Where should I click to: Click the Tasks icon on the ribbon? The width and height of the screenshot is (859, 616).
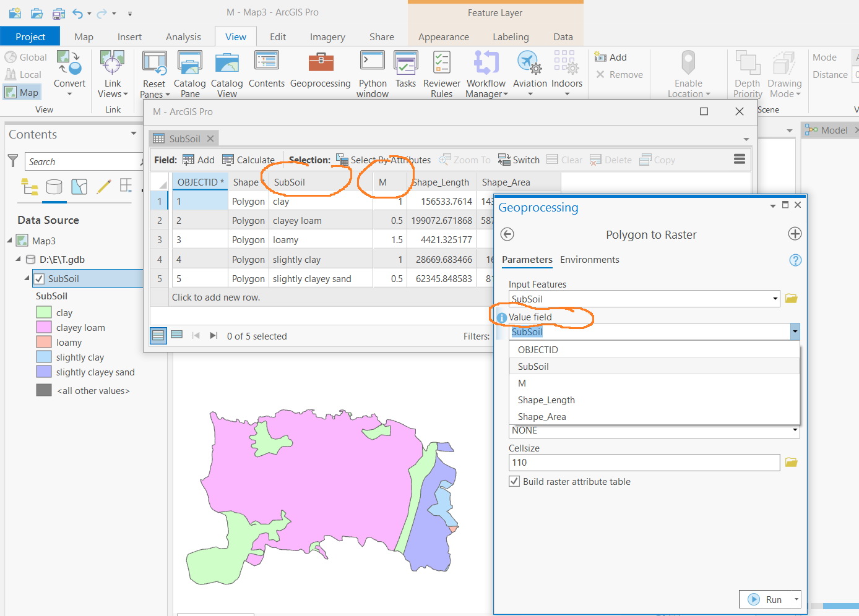coord(405,73)
